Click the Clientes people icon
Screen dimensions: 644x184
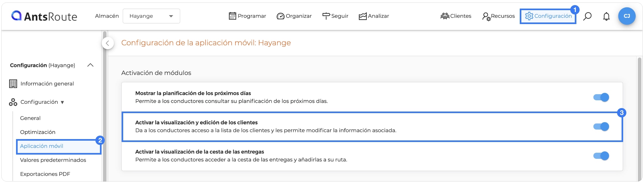click(445, 16)
